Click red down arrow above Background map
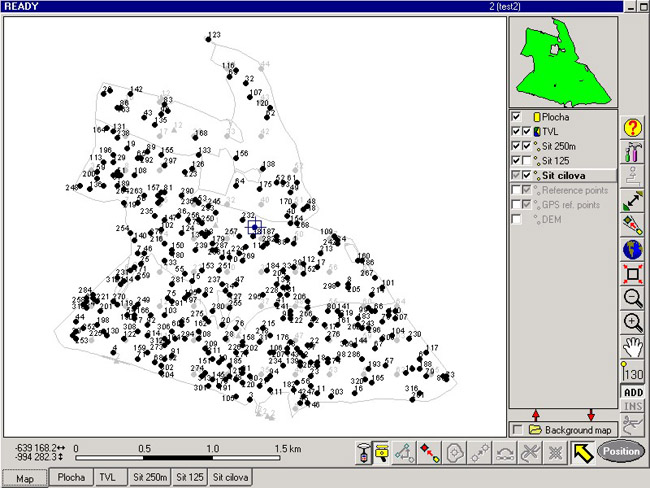The height and width of the screenshot is (488, 650). pos(591,414)
